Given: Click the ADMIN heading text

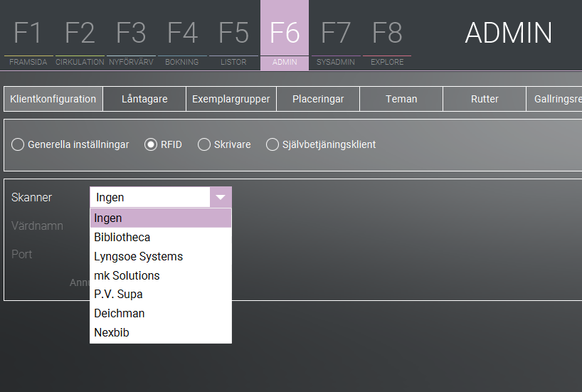Looking at the screenshot, I should (509, 33).
